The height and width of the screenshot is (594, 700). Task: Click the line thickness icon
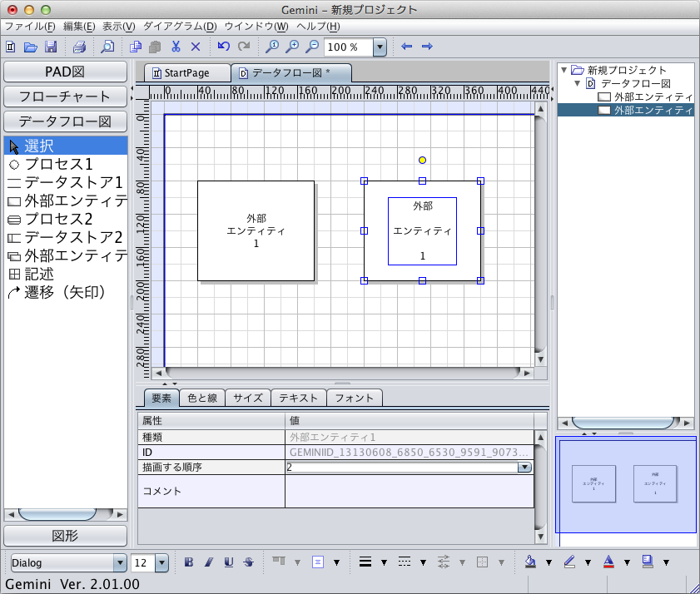365,562
